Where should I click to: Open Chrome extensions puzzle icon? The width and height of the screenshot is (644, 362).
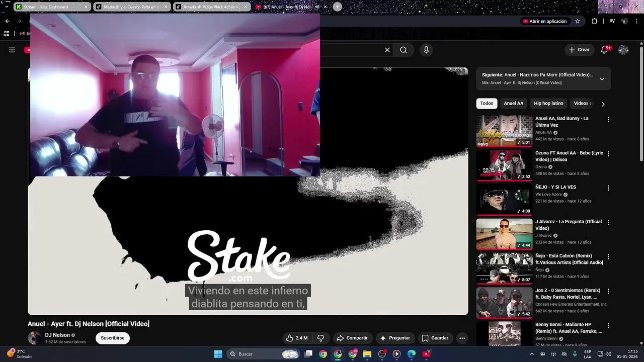click(x=595, y=21)
